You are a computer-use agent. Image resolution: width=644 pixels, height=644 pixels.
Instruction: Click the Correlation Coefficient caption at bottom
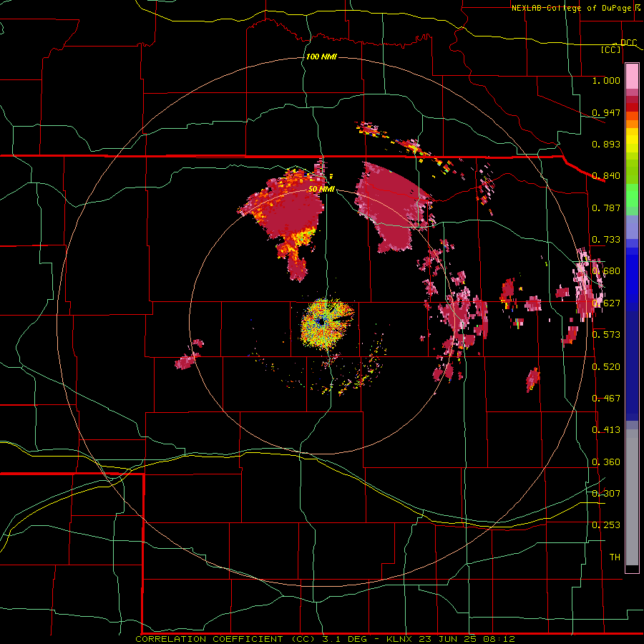[x=325, y=639]
